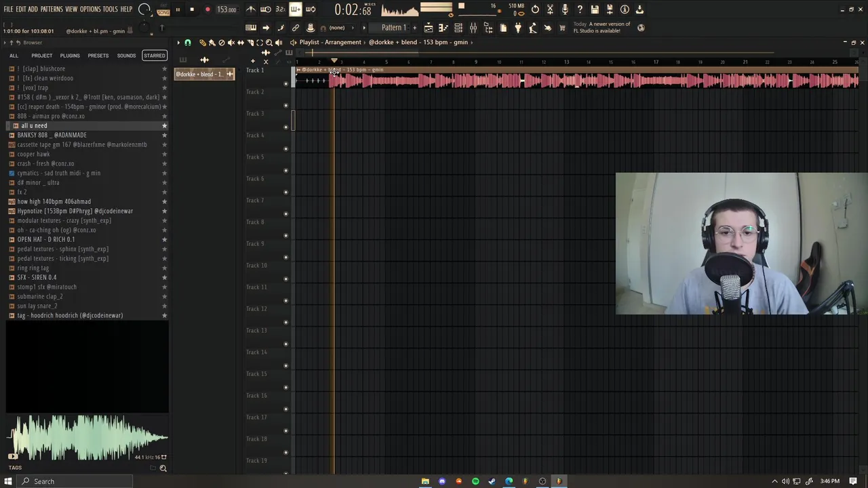This screenshot has width=868, height=488.
Task: Expand the tag - hoodrich hoodrich folder
Action: pos(12,315)
